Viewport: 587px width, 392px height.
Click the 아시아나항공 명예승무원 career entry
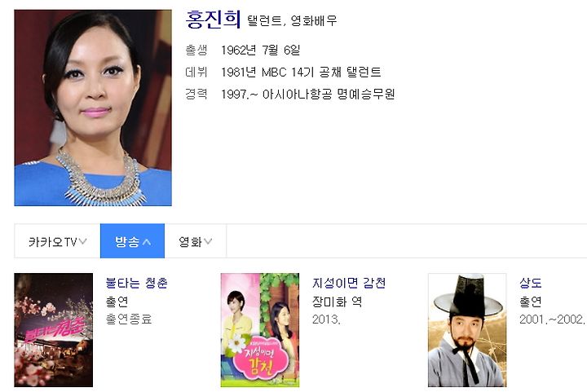pyautogui.click(x=329, y=94)
